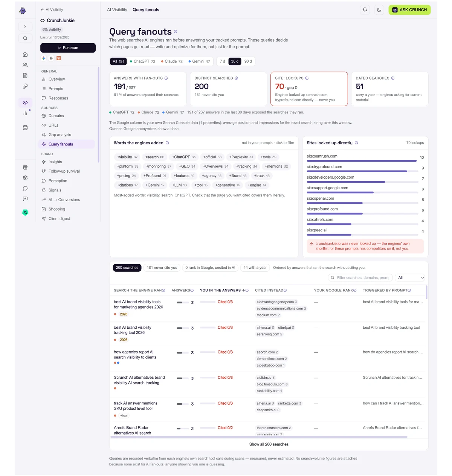
Task: Toggle dark mode moon icon
Action: coord(379,10)
